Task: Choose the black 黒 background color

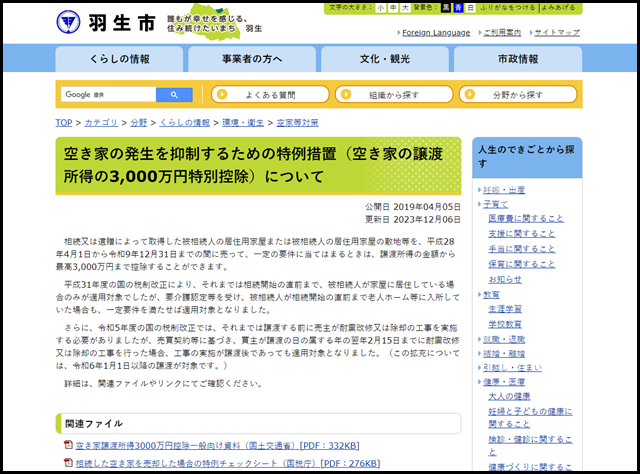Action: pos(446,8)
